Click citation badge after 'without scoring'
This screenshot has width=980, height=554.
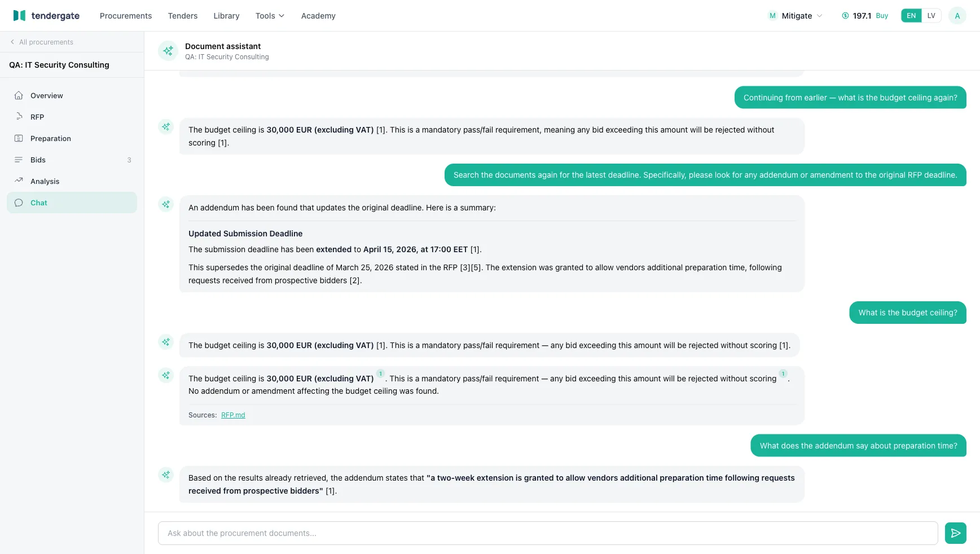(783, 373)
